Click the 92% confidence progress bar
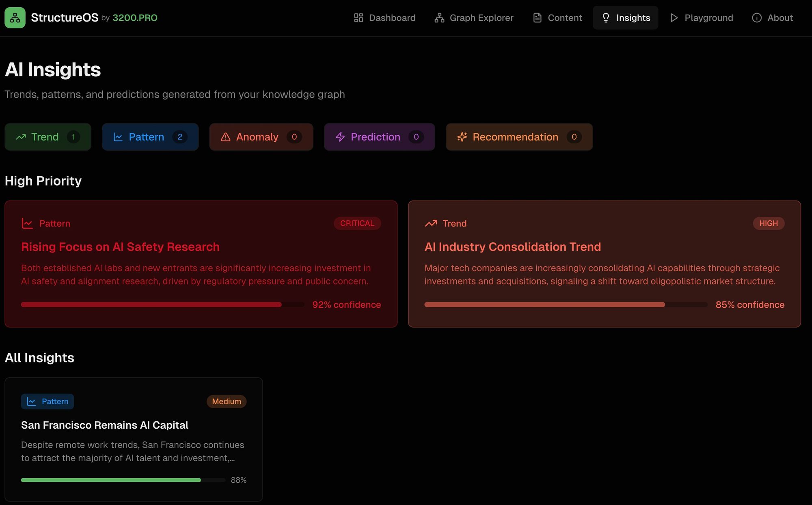 click(162, 305)
